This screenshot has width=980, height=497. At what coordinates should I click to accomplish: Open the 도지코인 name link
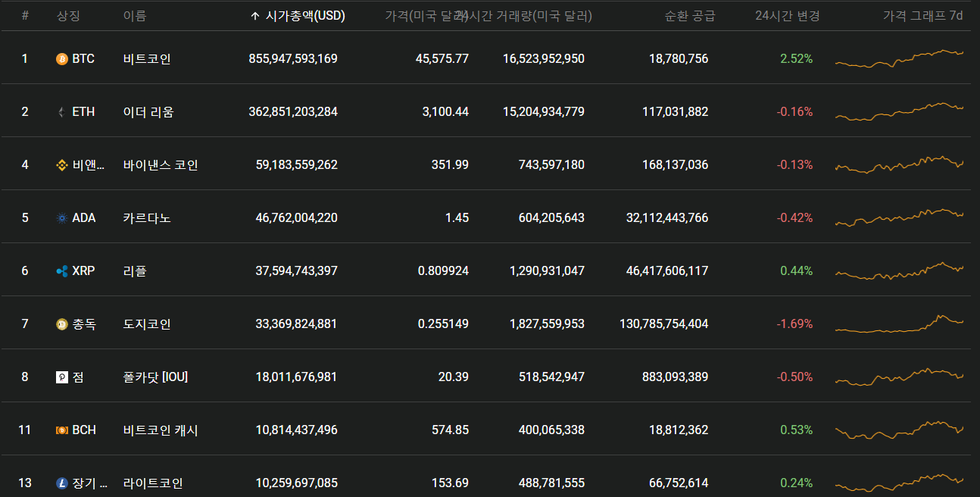point(147,324)
